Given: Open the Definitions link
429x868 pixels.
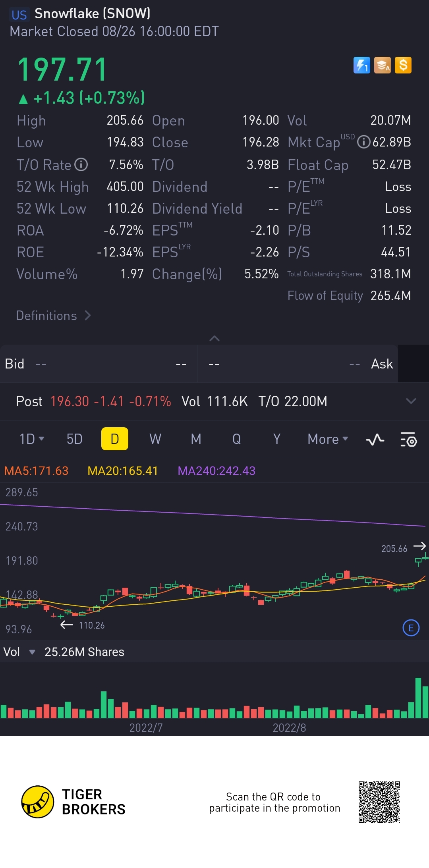Looking at the screenshot, I should [54, 316].
